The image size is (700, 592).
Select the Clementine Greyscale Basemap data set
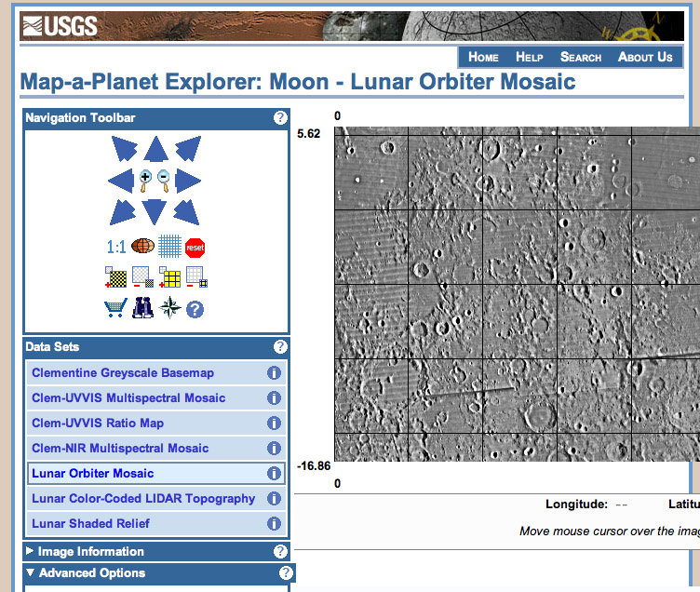coord(123,373)
